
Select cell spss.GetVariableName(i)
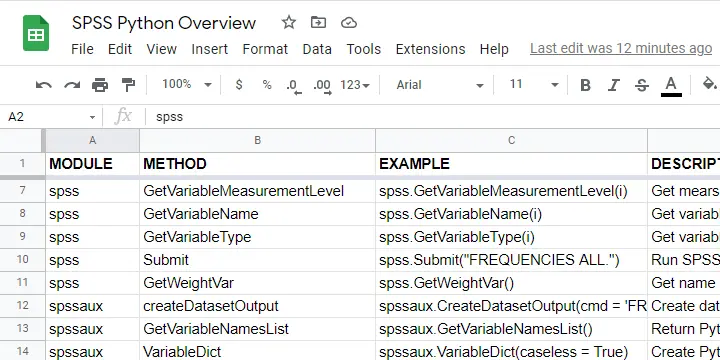(x=511, y=214)
